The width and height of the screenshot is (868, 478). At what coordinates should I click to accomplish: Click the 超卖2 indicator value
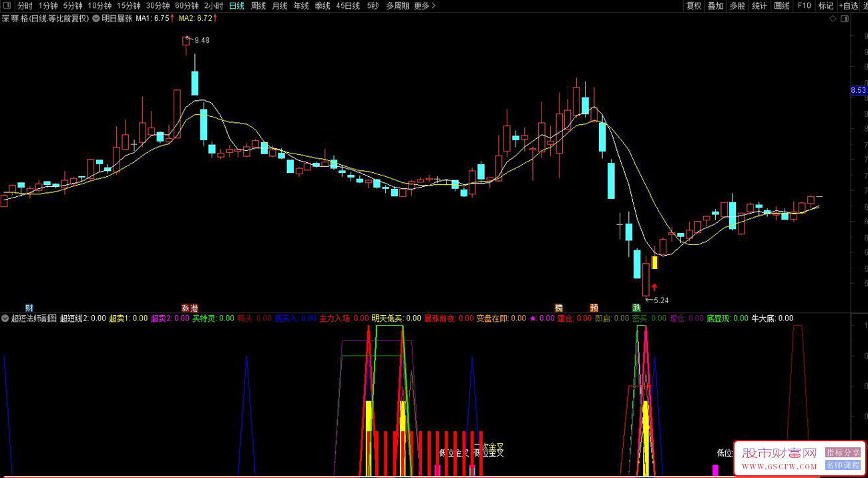pyautogui.click(x=170, y=318)
